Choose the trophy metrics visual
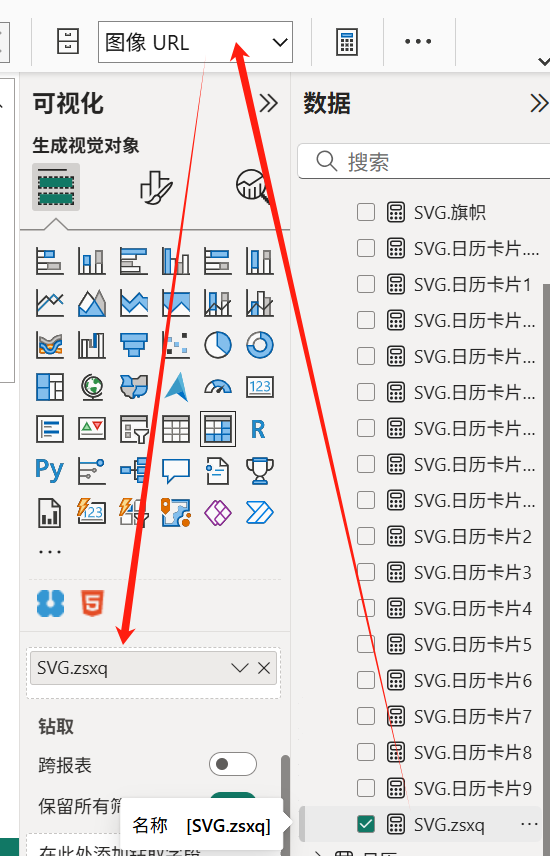The height and width of the screenshot is (856, 550). [259, 471]
